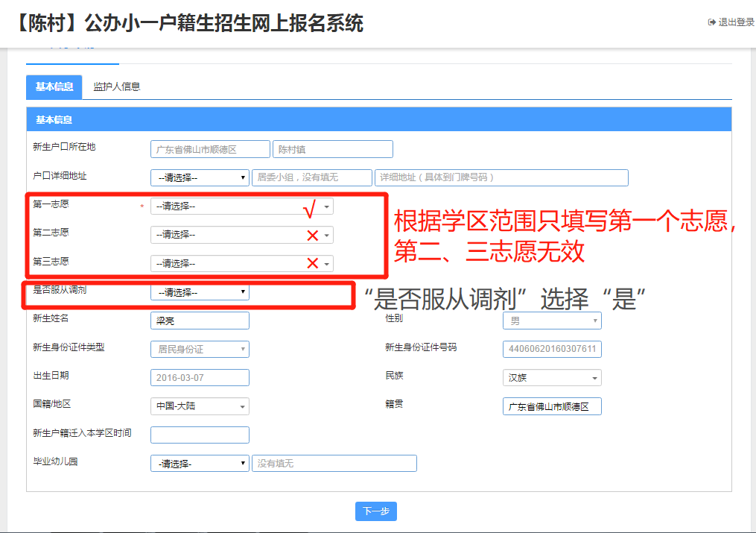Click the 新生姓名 text field

[x=200, y=321]
